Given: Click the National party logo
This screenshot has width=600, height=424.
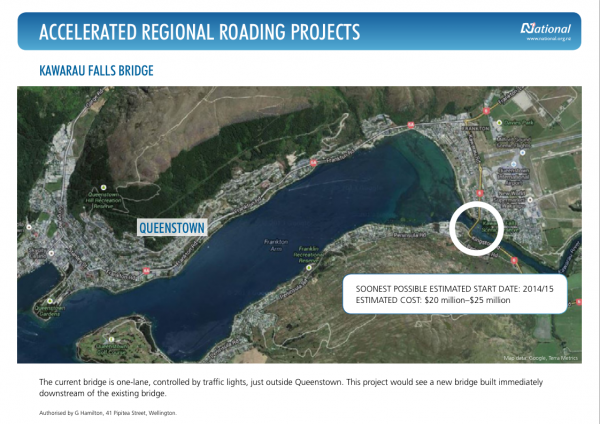Looking at the screenshot, I should (x=546, y=28).
